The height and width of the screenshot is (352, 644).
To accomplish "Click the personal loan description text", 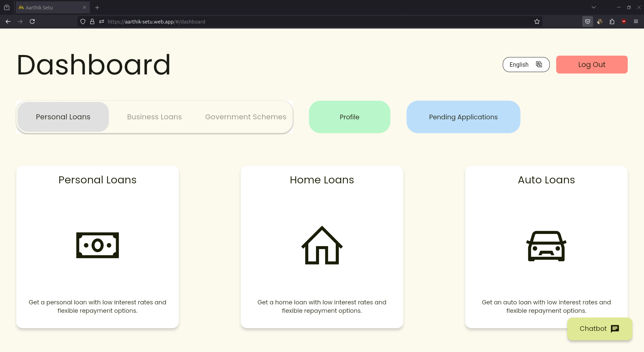I will coord(98,306).
